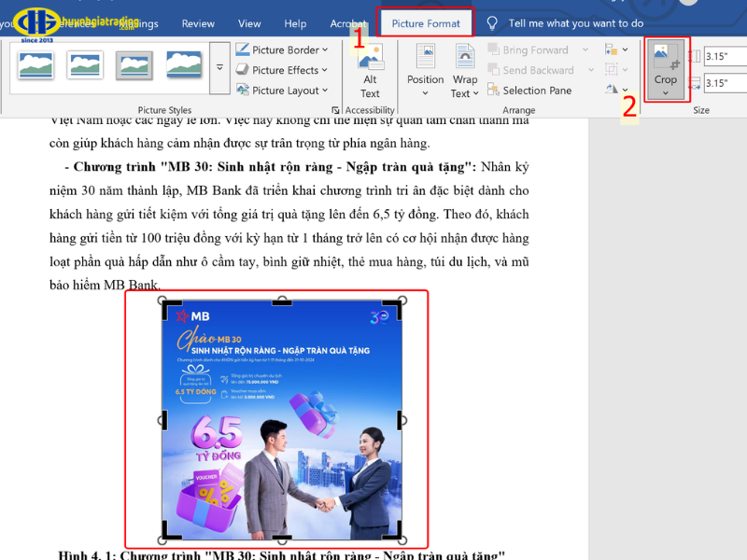Screen dimensions: 747x560
Task: Apply the second picture style thumbnail
Action: (x=85, y=65)
